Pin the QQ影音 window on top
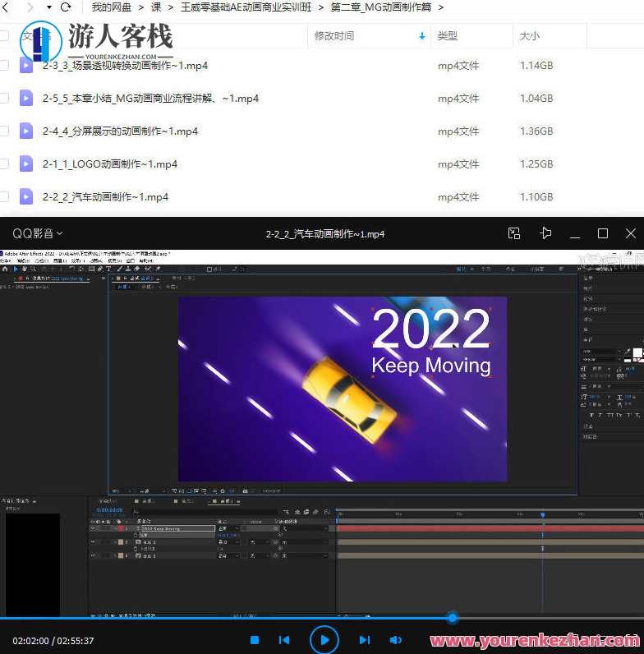The height and width of the screenshot is (654, 644). coord(545,233)
